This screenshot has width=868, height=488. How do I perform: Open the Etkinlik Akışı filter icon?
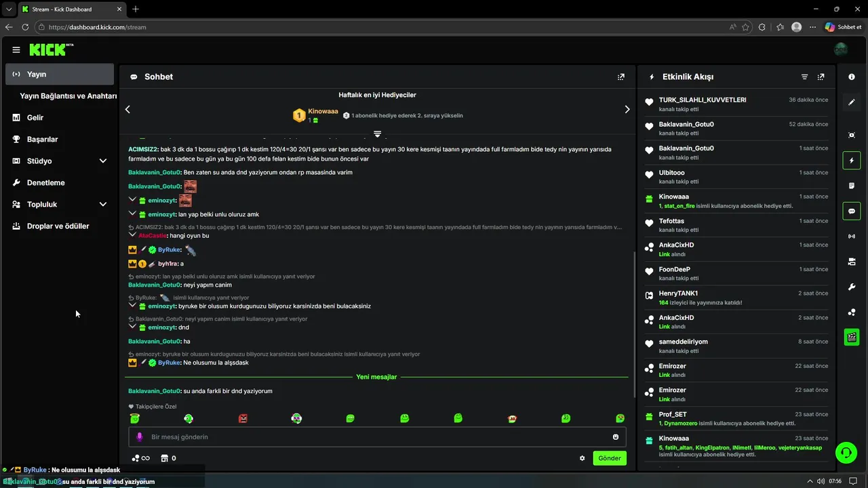click(x=805, y=77)
